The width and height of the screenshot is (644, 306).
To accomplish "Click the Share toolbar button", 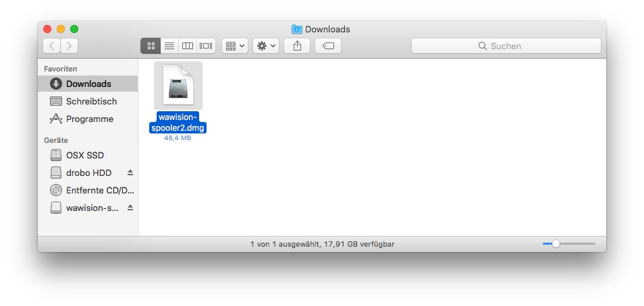I will [x=297, y=46].
